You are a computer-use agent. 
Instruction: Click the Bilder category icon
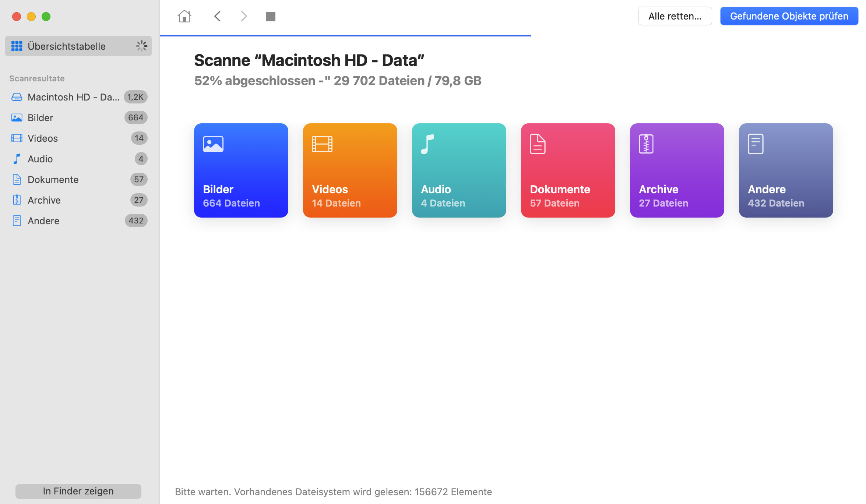pyautogui.click(x=241, y=170)
